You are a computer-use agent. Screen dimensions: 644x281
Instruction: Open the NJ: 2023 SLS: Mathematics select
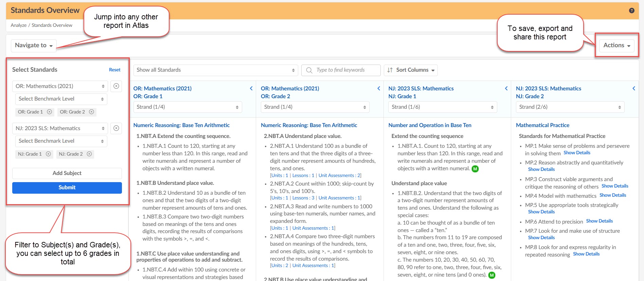(60, 128)
